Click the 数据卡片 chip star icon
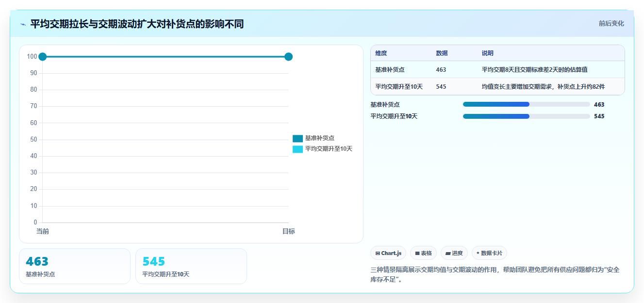 [x=478, y=253]
